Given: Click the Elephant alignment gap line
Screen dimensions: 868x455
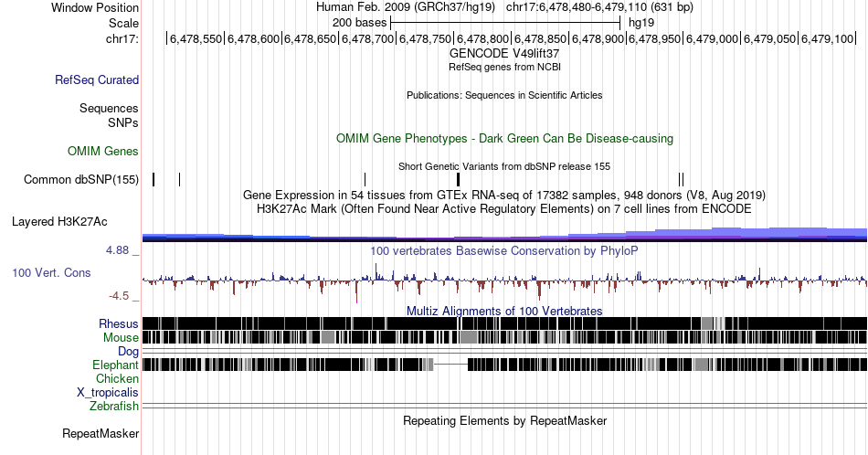Looking at the screenshot, I should click(451, 365).
